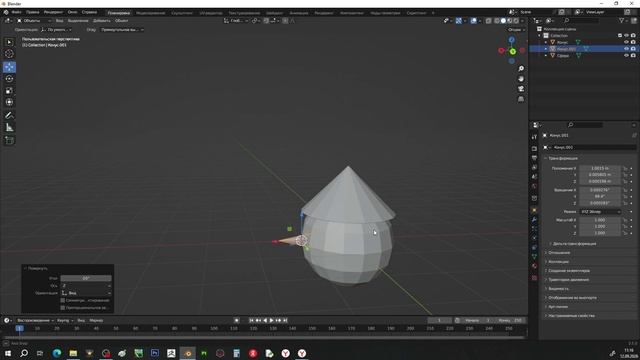Collapse the Collection tree in outliner
The height and width of the screenshot is (360, 640).
click(x=539, y=36)
